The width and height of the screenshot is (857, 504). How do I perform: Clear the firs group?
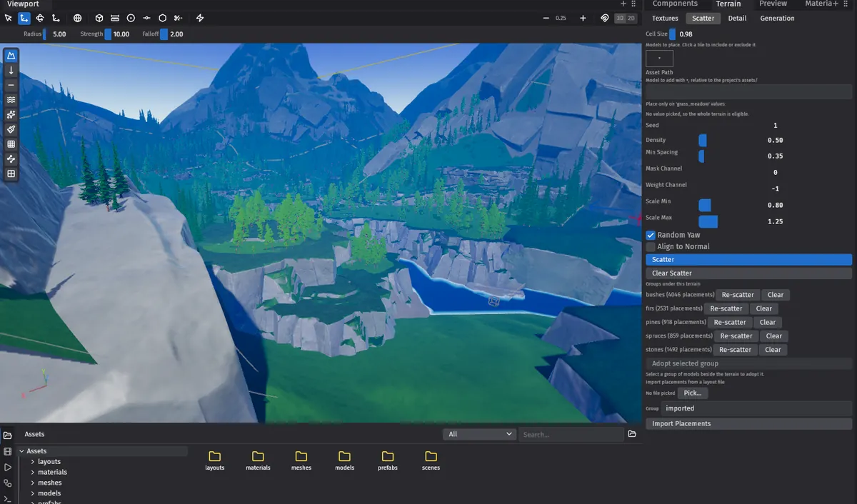pos(764,308)
